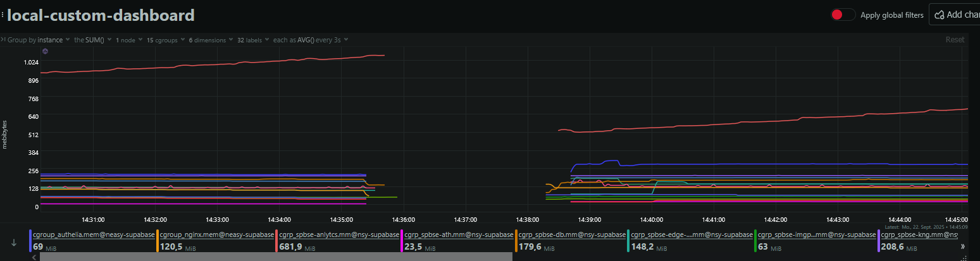Click the horizontal legend scrollbar thumb
Viewport: 980px width, 261px height.
[x=276, y=257]
